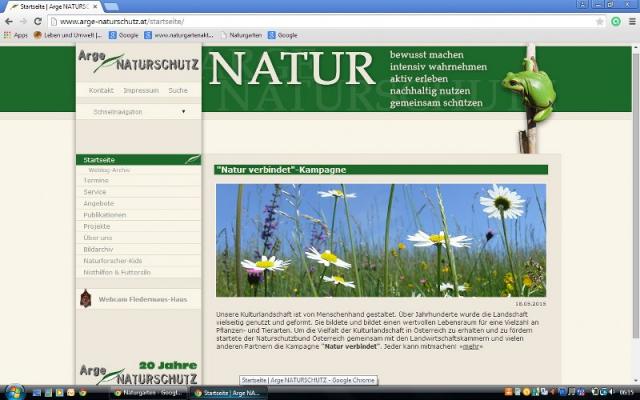Click the '"Natur verbindet"-Kampagne' heading

(x=381, y=170)
